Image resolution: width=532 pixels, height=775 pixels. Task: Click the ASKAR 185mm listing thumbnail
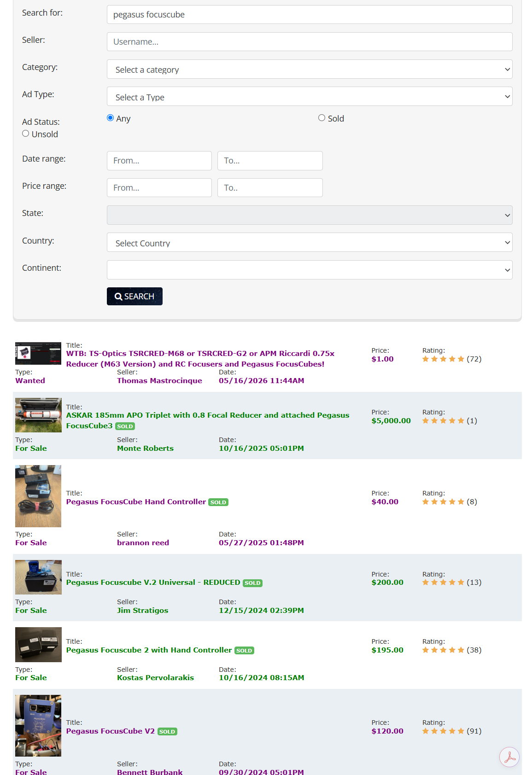(38, 415)
